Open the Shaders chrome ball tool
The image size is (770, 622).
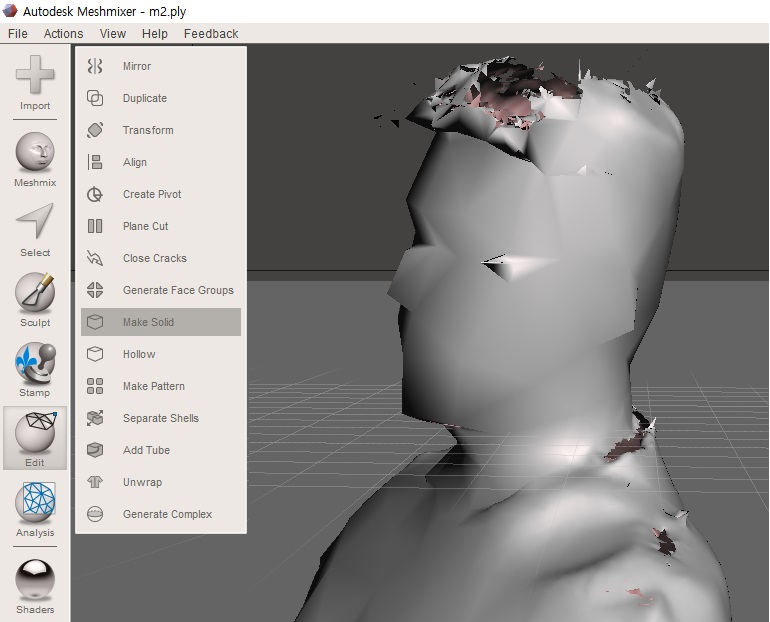pyautogui.click(x=35, y=580)
